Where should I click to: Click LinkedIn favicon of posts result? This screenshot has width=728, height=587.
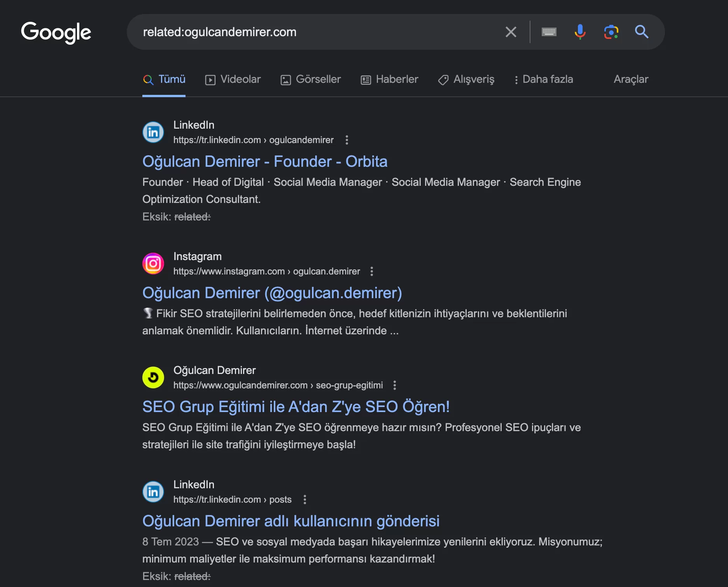153,492
